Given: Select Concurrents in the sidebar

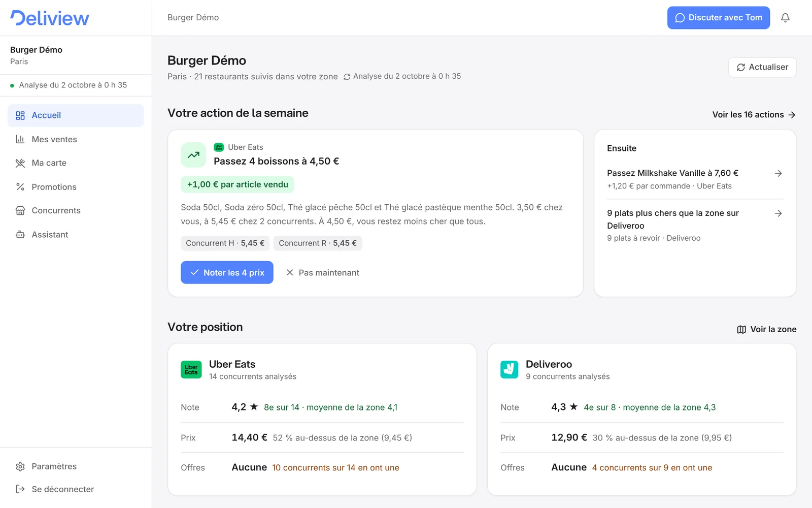Looking at the screenshot, I should (76, 210).
